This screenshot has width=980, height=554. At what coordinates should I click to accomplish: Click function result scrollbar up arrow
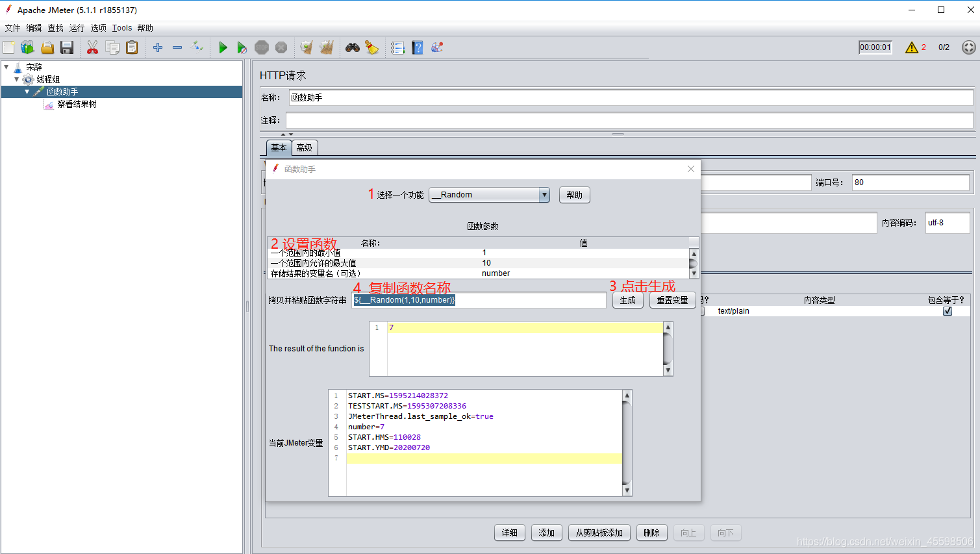[668, 327]
